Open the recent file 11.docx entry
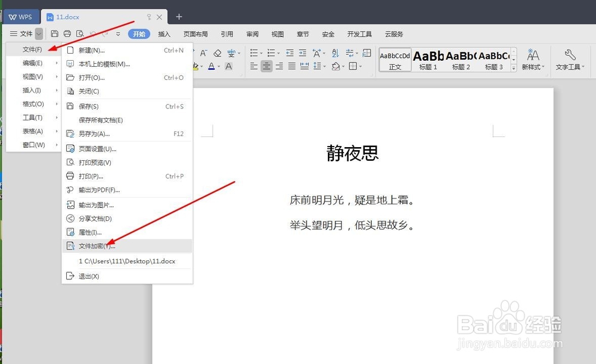 [127, 260]
